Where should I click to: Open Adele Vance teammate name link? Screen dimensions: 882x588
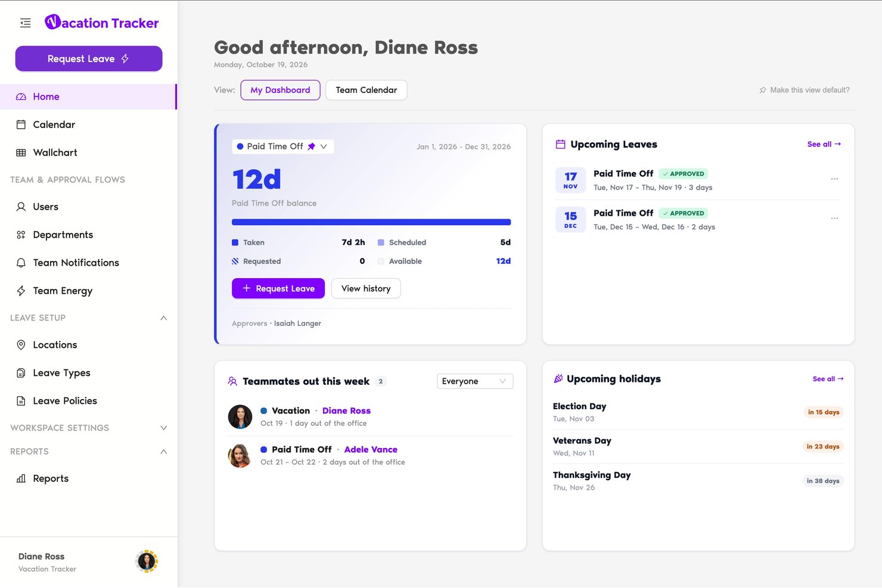pos(371,449)
